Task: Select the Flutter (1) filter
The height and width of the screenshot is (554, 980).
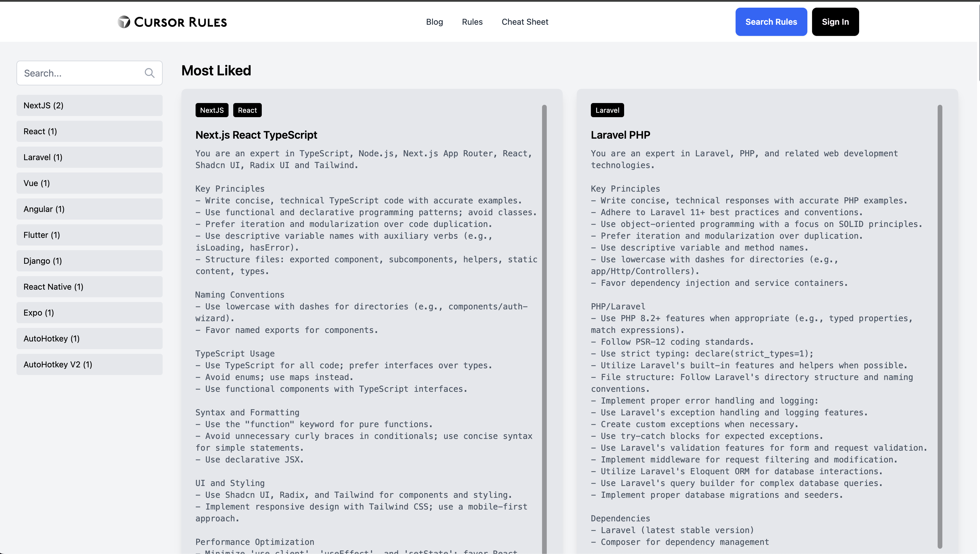Action: (x=89, y=235)
